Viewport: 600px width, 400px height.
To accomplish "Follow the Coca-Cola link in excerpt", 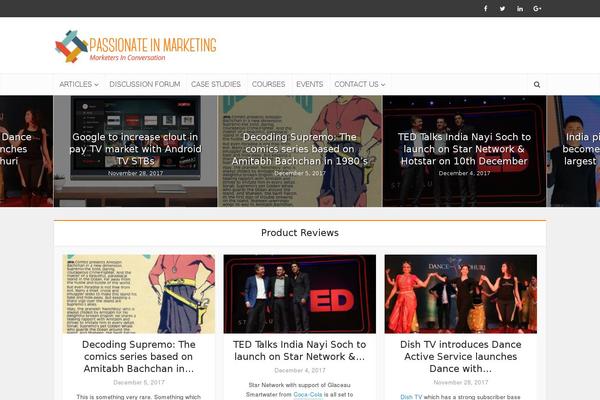I will click(x=308, y=394).
